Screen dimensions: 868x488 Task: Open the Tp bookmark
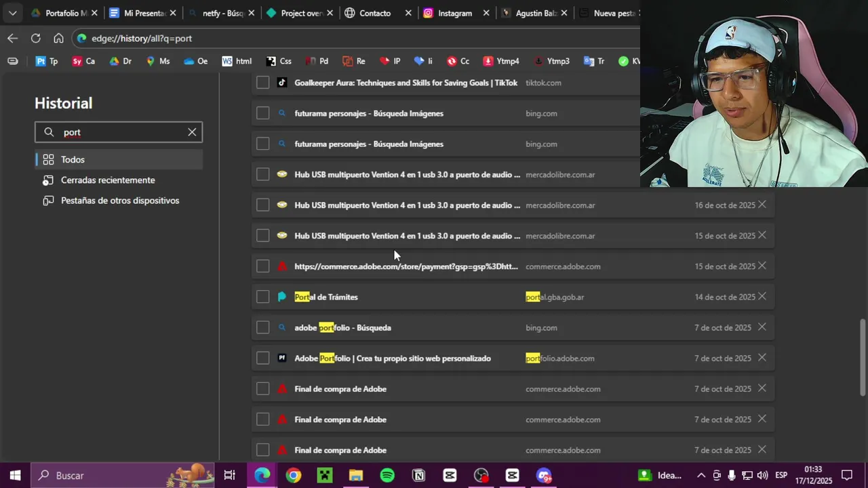point(47,61)
